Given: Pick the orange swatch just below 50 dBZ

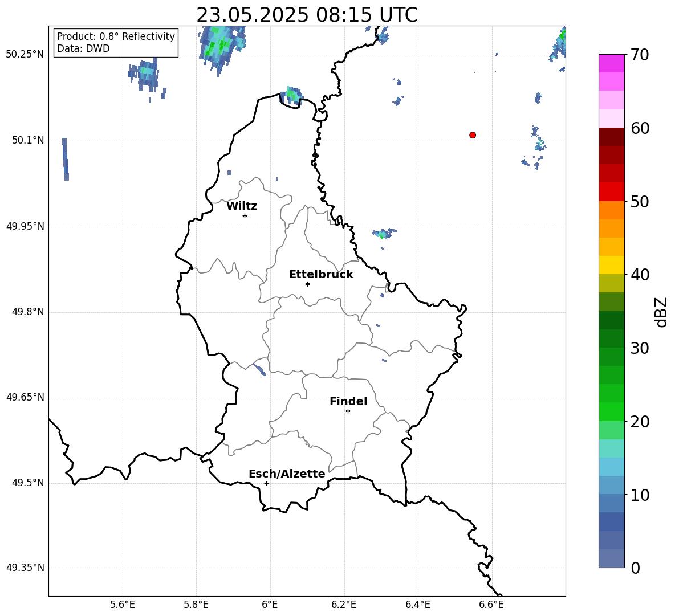Looking at the screenshot, I should (612, 210).
